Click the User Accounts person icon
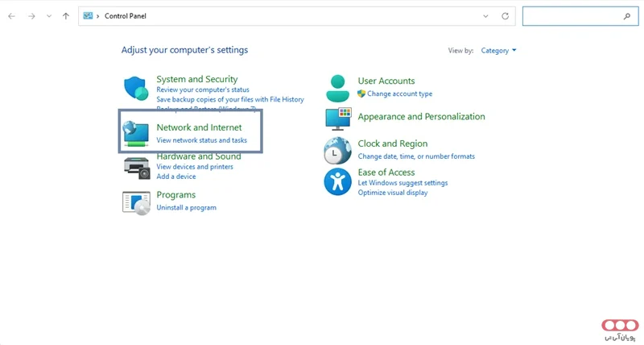 (338, 87)
